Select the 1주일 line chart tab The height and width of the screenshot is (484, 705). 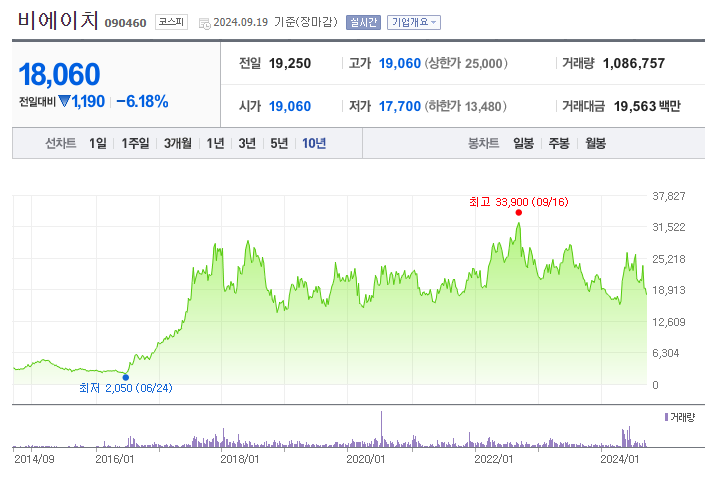click(x=135, y=143)
